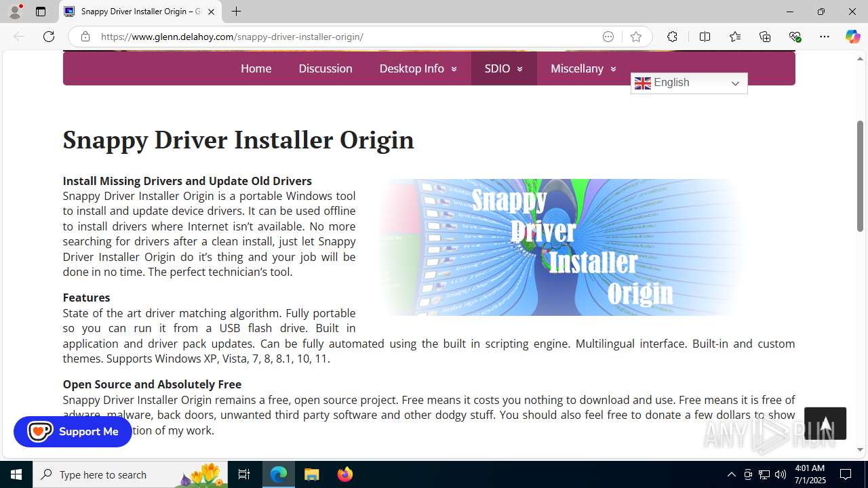Click 'Open Source and Absolutely Free' subheading

152,384
